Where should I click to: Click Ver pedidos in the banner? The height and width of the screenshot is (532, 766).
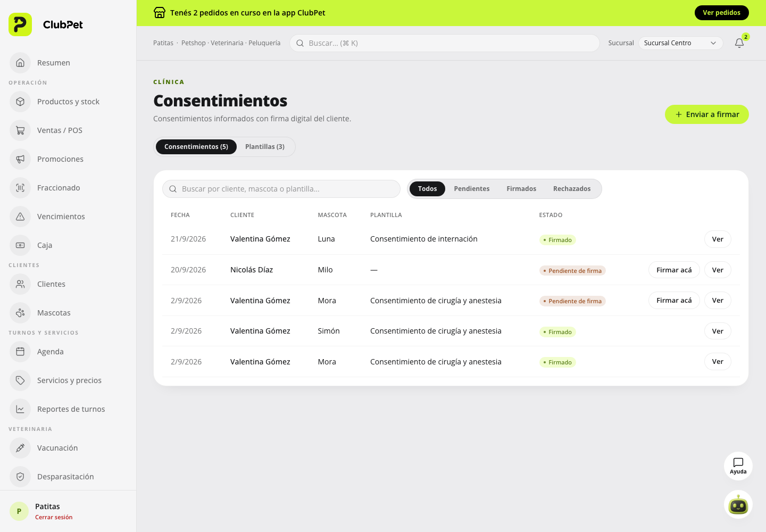click(721, 13)
